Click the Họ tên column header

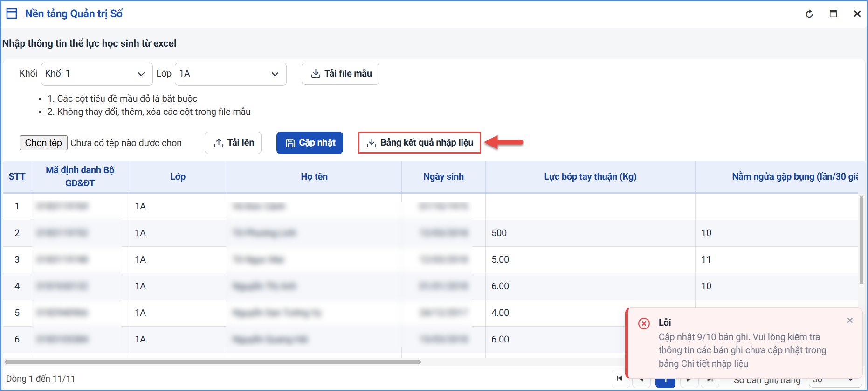click(314, 176)
